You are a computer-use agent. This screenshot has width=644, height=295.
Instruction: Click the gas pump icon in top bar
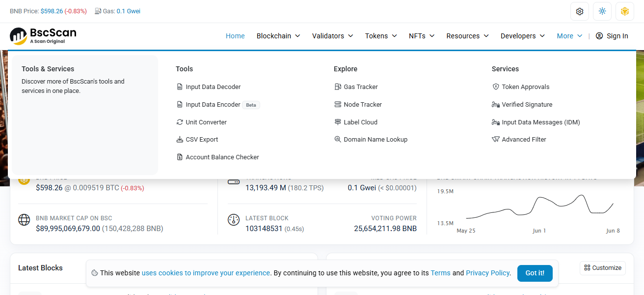click(x=98, y=11)
